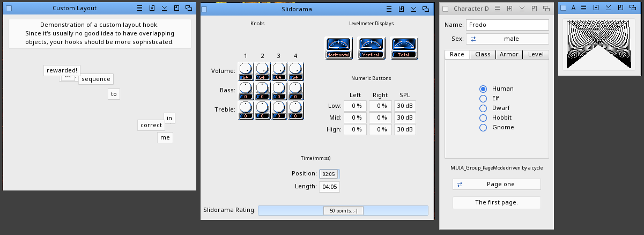Image resolution: width=644 pixels, height=235 pixels.
Task: Click the High Left numeric button
Action: point(355,129)
